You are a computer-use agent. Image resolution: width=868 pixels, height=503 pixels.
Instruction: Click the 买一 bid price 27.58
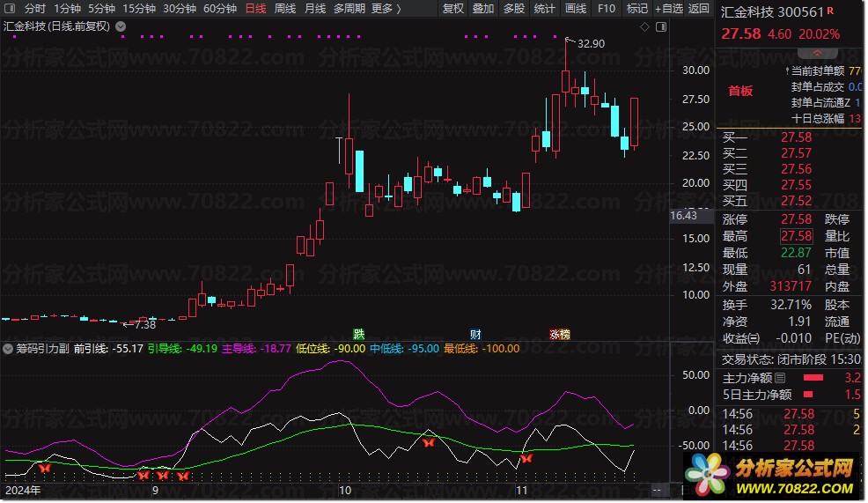[x=796, y=137]
